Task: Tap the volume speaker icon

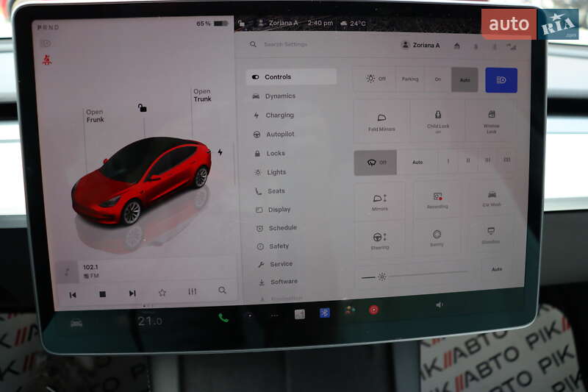Action: (x=439, y=305)
